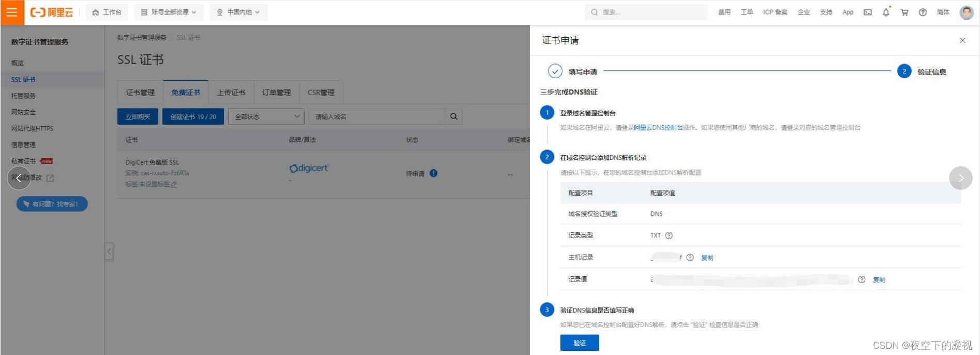Screen dimensions: 980x355
Task: Copy the 记录值 with 复制
Action: (879, 279)
